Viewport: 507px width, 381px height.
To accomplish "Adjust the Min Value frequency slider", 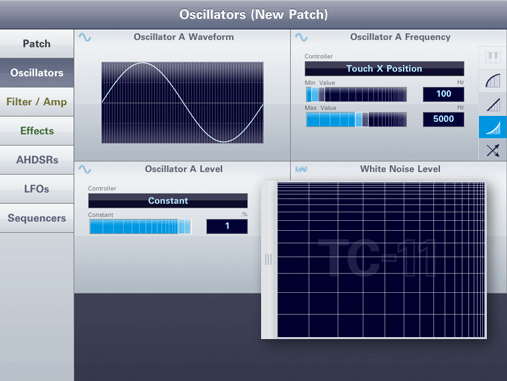I will point(356,94).
